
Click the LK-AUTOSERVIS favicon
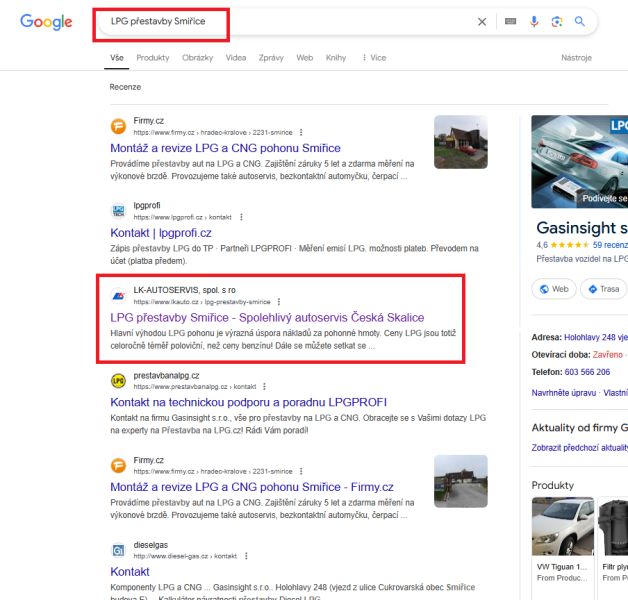tap(118, 296)
